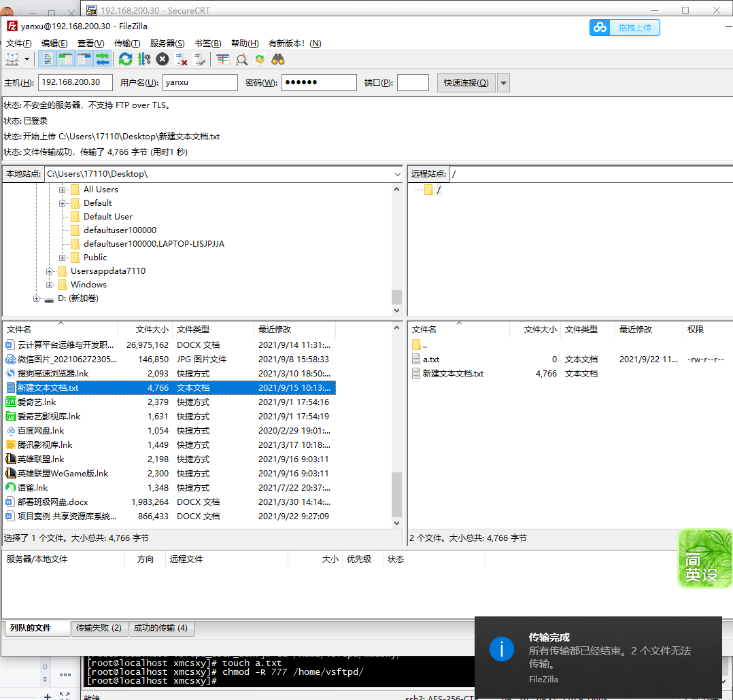Toggle processing of the transfer queue
The width and height of the screenshot is (733, 700).
[144, 59]
